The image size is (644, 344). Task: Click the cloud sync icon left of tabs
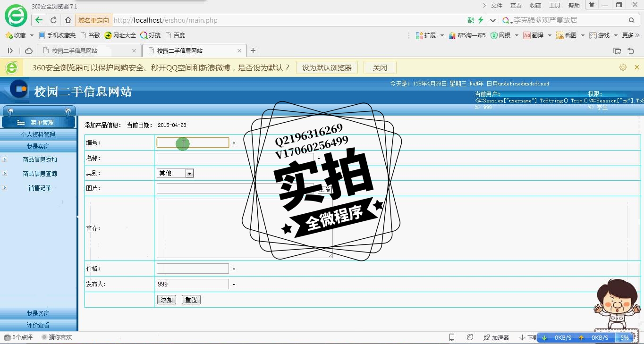pyautogui.click(x=29, y=50)
